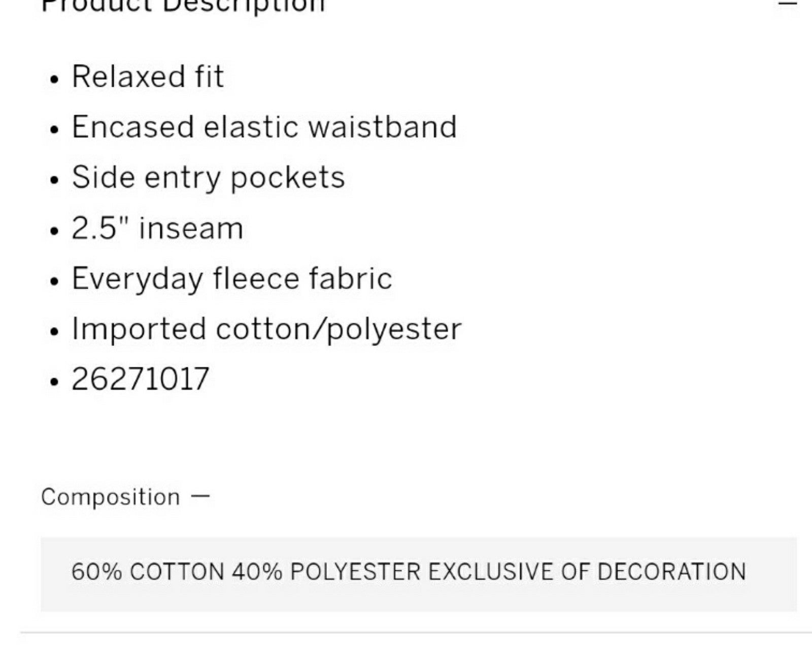Click the bullet point before Relaxed fit
Image resolution: width=812 pixels, height=658 pixels.
click(x=54, y=79)
